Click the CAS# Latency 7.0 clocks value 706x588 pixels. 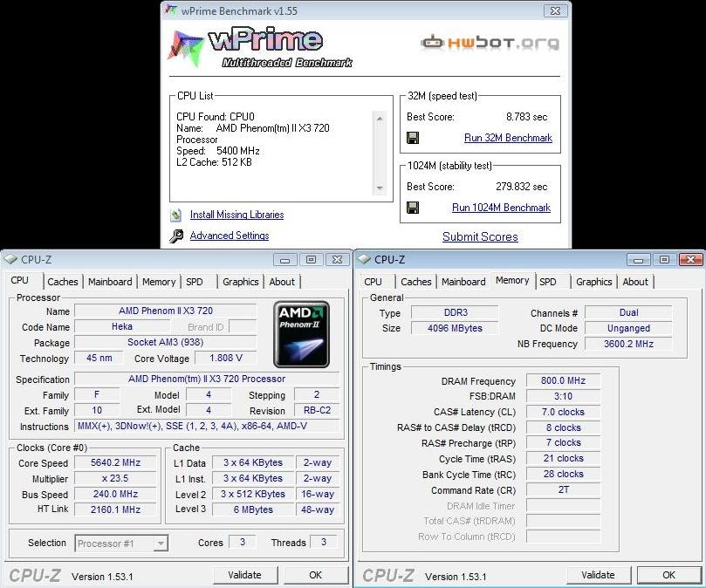tap(563, 412)
